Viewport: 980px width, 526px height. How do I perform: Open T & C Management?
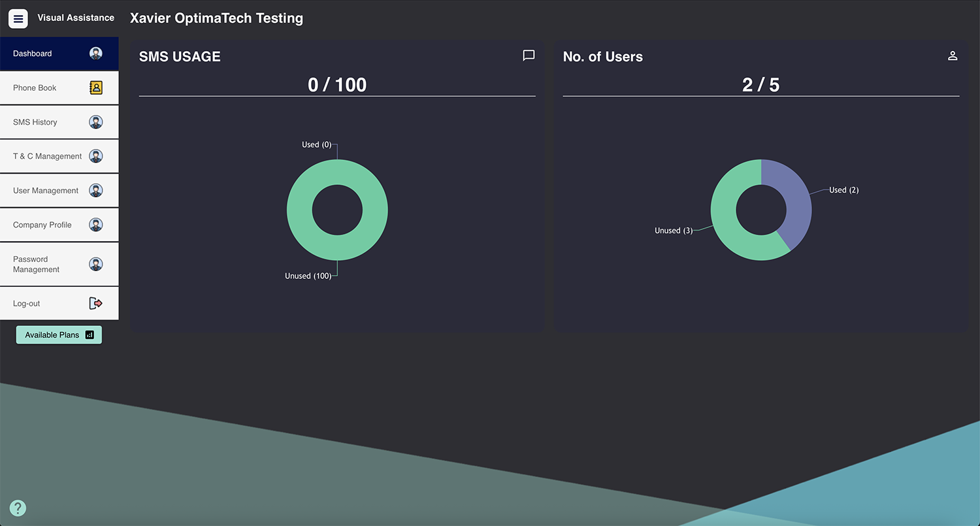click(x=59, y=156)
